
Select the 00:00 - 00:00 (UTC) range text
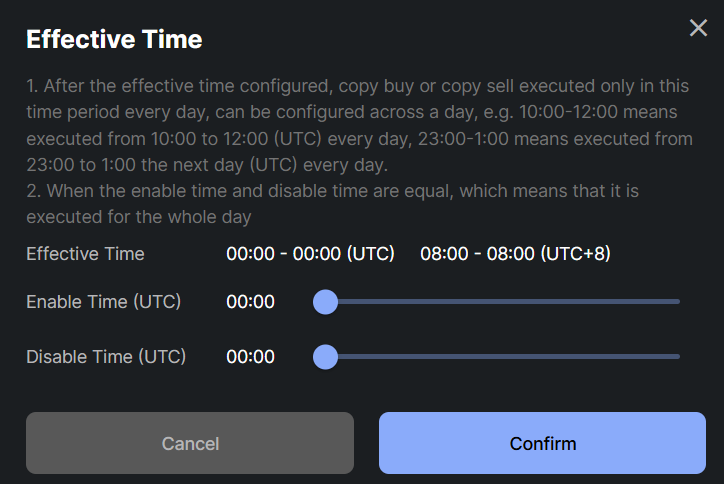(310, 254)
